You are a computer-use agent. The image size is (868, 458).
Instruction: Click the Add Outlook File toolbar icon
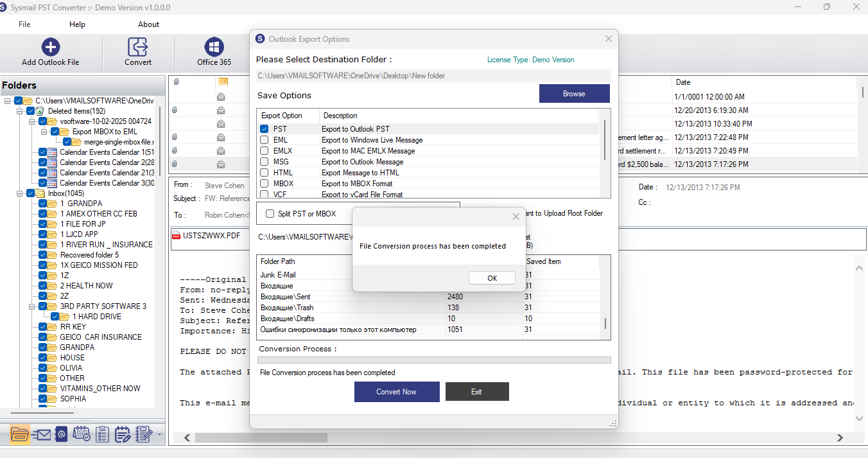pyautogui.click(x=51, y=47)
